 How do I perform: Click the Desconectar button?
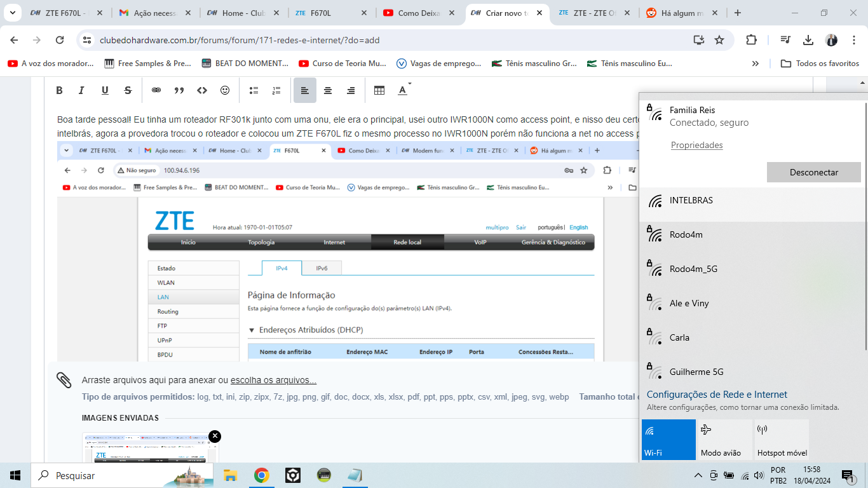coord(814,172)
